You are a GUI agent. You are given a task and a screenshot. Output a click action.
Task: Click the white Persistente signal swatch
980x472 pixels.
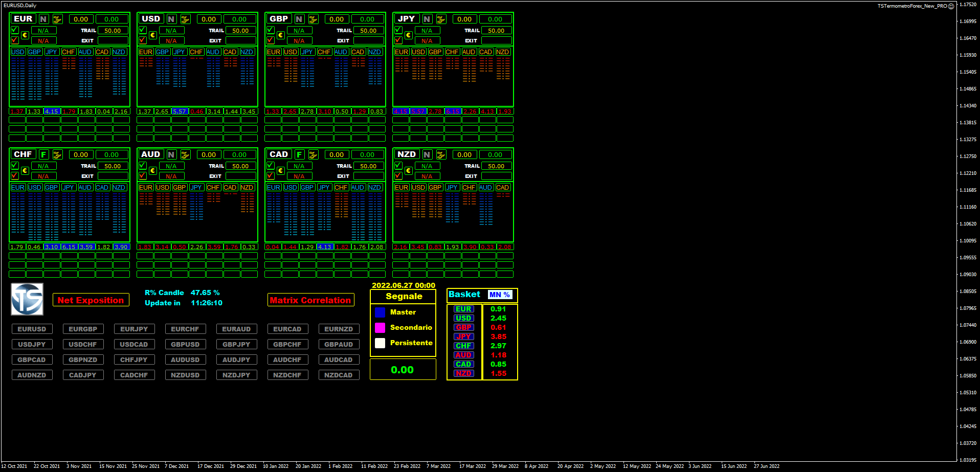point(380,343)
